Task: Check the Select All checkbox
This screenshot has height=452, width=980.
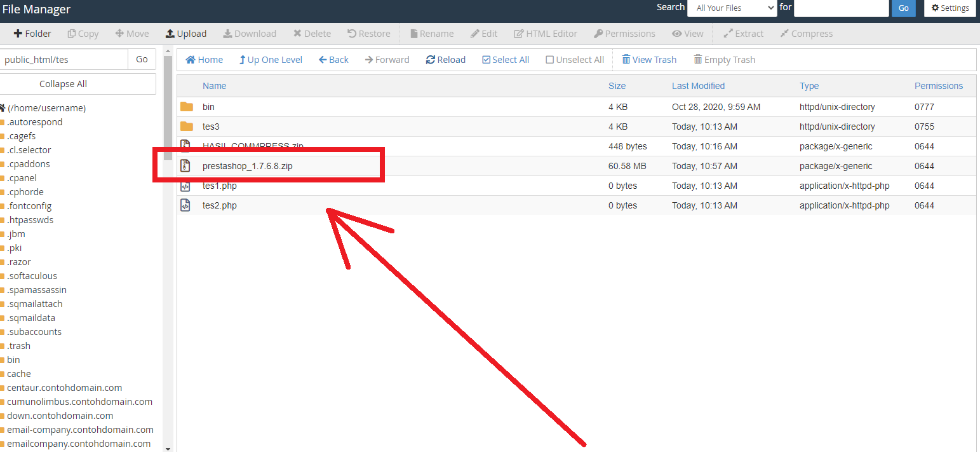Action: coord(487,60)
